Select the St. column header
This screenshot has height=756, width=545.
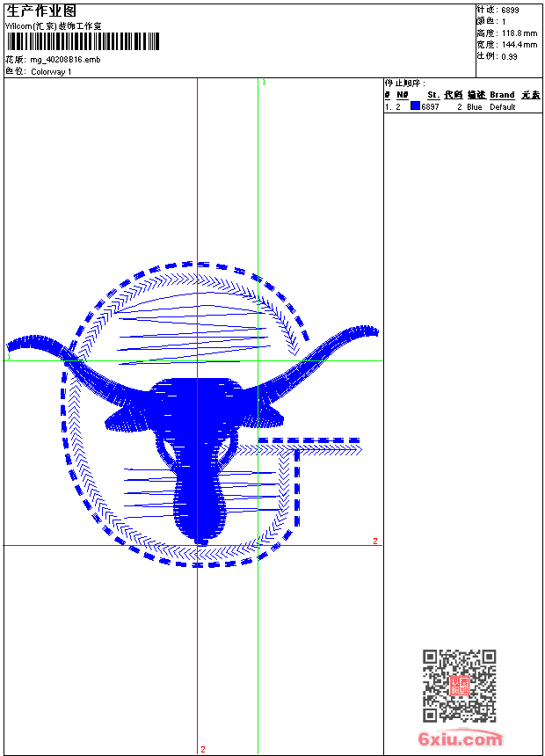(x=433, y=95)
